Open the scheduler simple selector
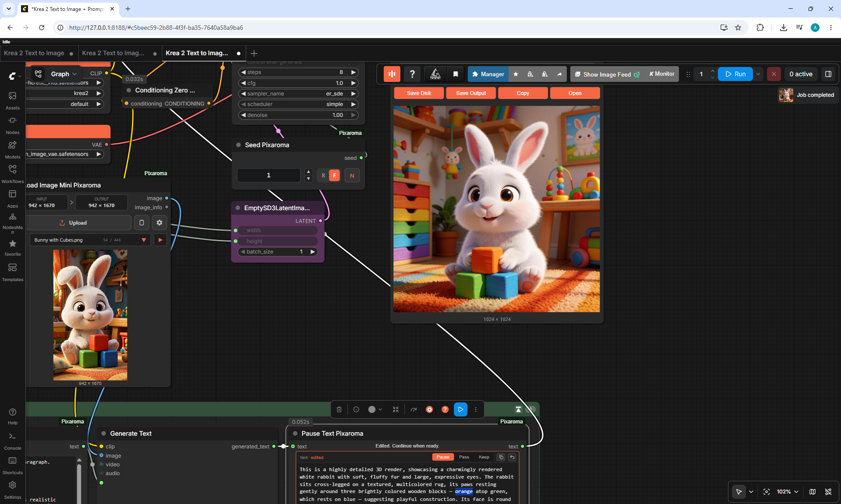 point(298,104)
